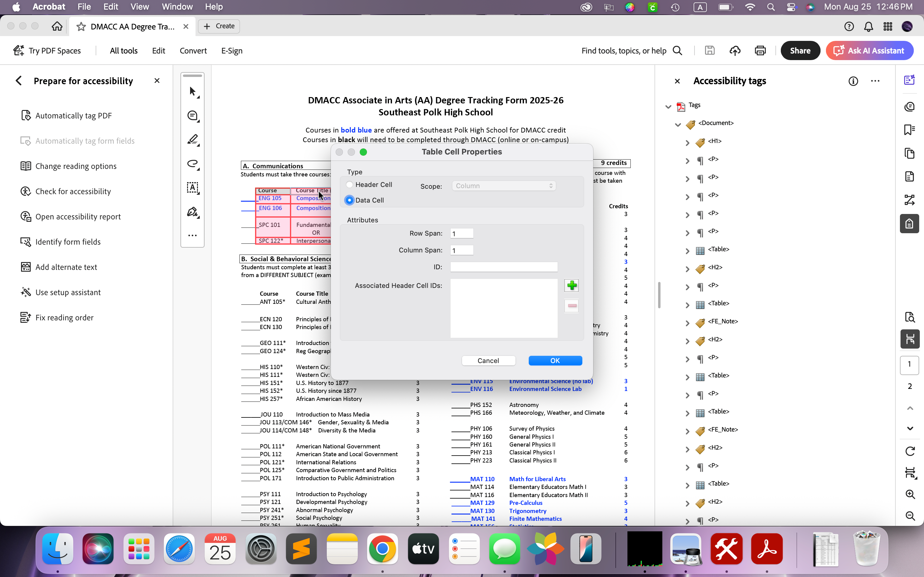Open the Scope dropdown menu
This screenshot has width=924, height=577.
pos(504,186)
